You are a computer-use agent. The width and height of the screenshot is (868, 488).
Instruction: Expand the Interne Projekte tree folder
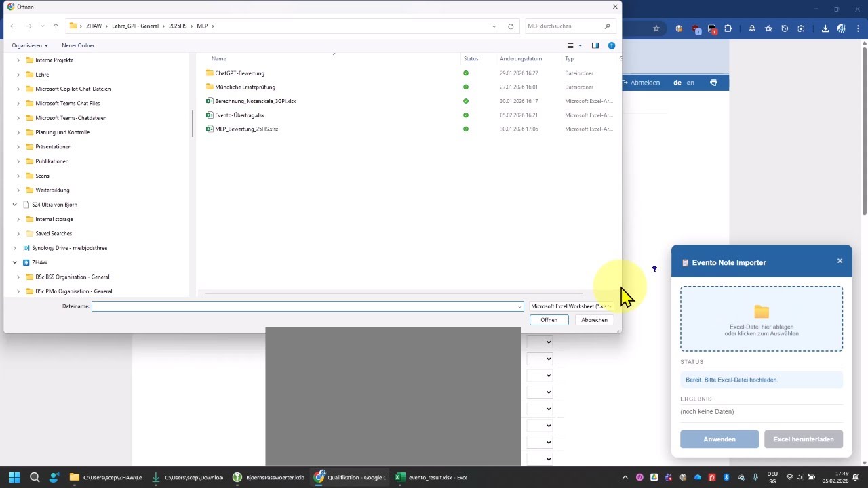(18, 60)
